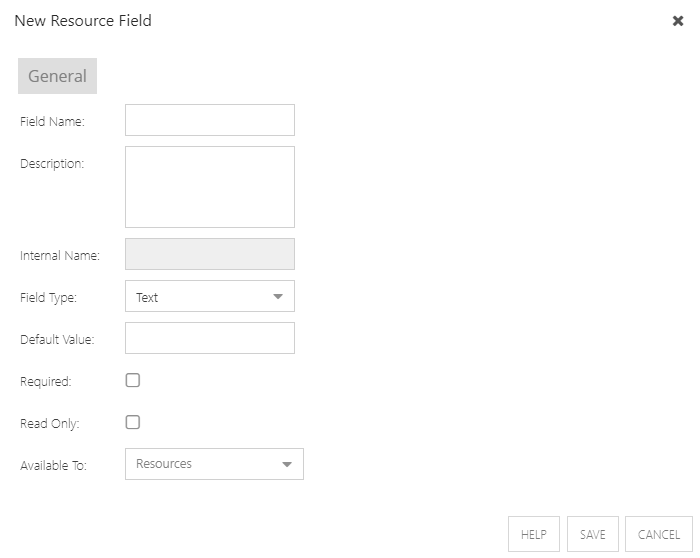
Task: Click the 'New Resource Field' title text
Action: point(83,21)
